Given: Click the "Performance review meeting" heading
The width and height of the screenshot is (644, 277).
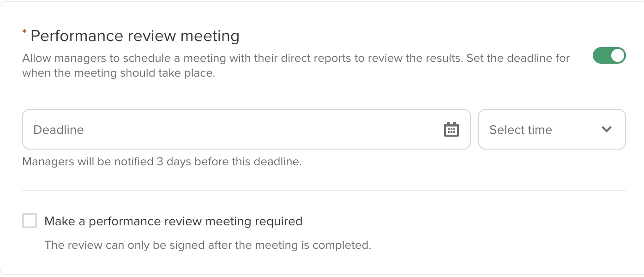Looking at the screenshot, I should 135,36.
